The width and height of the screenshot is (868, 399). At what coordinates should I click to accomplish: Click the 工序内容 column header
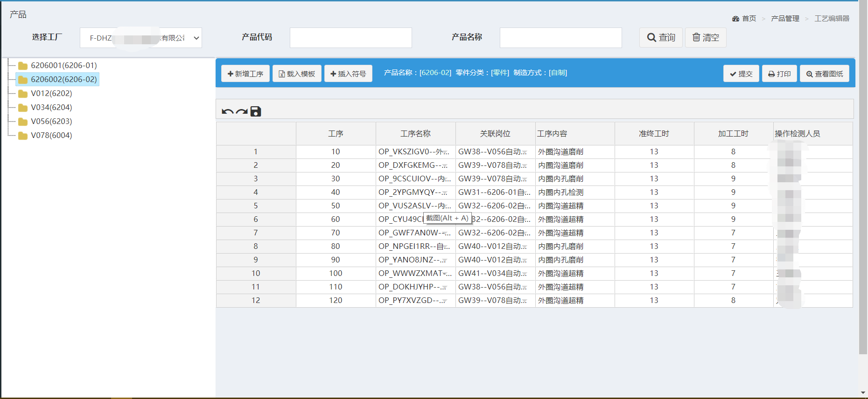[x=575, y=134]
